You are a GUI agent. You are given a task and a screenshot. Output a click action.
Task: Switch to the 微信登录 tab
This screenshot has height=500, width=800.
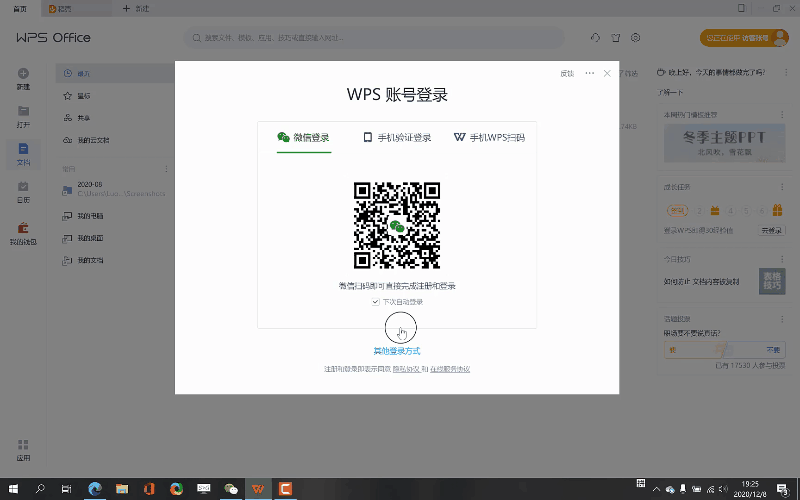[304, 137]
